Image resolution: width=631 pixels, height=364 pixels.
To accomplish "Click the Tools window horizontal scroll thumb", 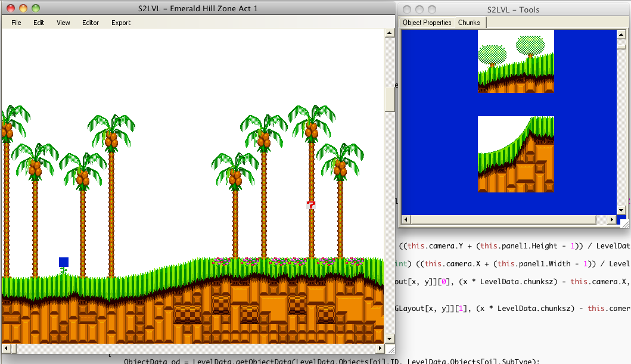I will pyautogui.click(x=503, y=220).
